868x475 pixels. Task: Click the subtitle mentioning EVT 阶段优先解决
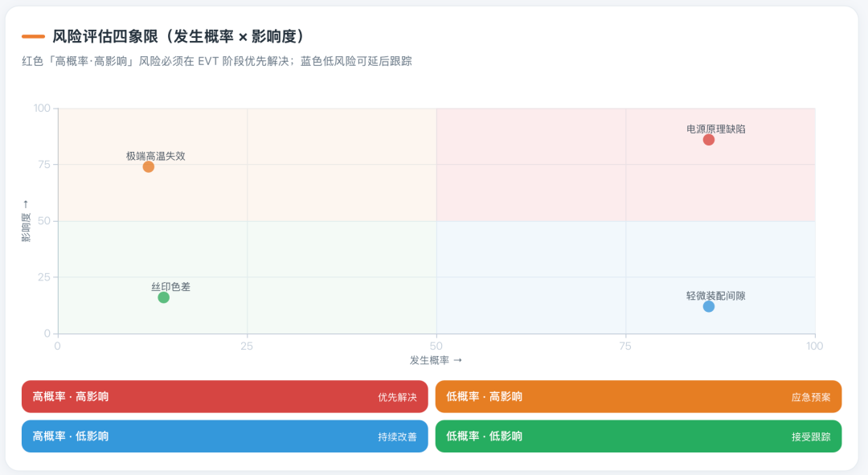pos(217,61)
